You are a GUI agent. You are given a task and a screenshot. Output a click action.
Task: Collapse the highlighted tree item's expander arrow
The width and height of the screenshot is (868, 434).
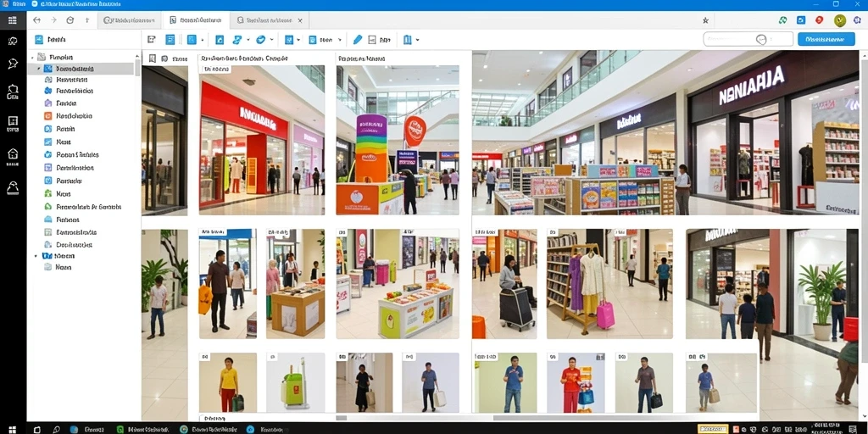click(39, 69)
